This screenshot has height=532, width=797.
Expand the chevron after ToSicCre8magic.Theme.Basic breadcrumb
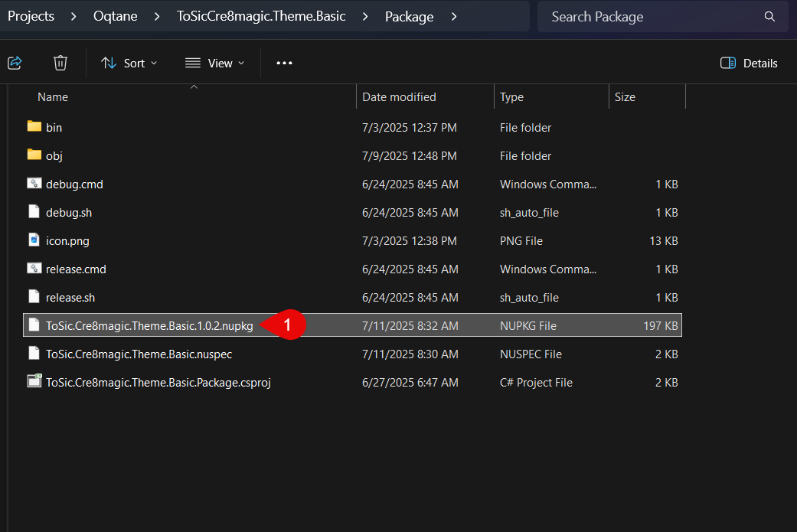[365, 17]
